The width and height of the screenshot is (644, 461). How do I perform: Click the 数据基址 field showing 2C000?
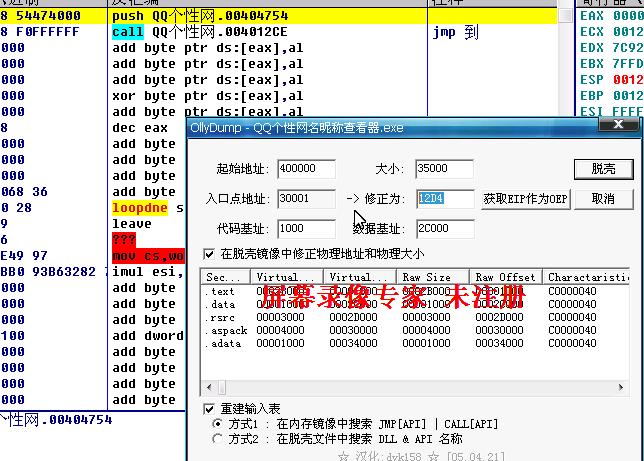pos(445,228)
